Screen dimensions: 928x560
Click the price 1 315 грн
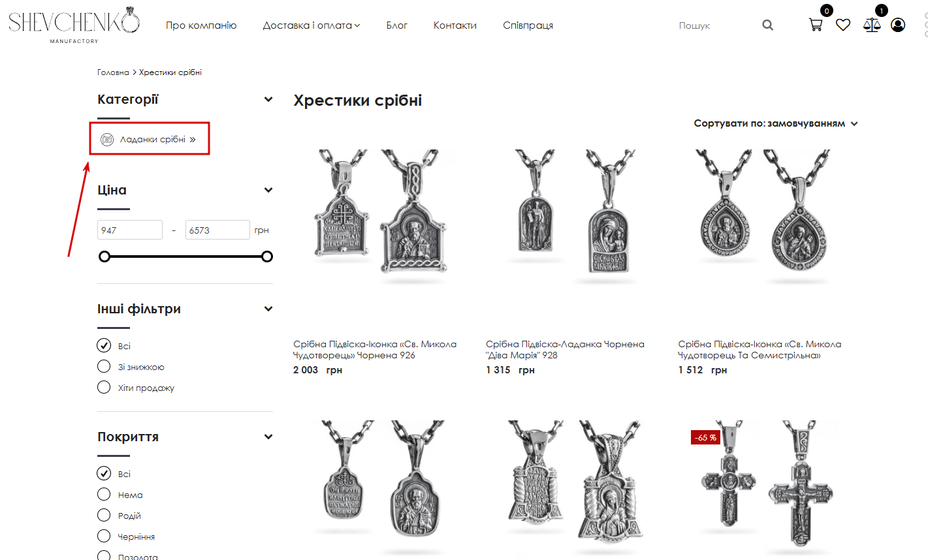pyautogui.click(x=510, y=370)
